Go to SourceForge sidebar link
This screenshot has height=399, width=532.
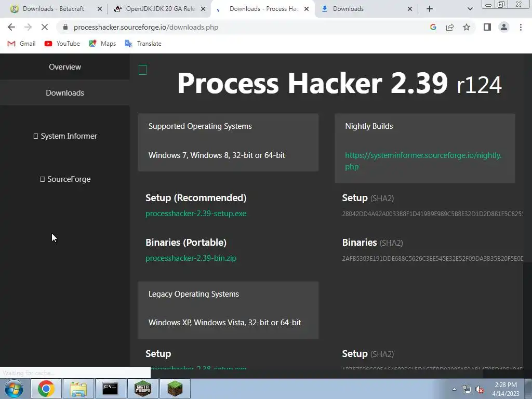coord(65,179)
